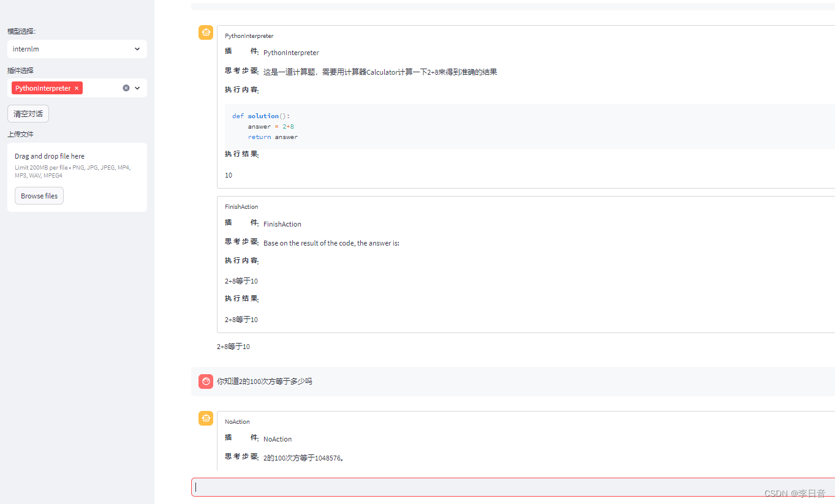Click Browse files button
The image size is (835, 504).
pos(39,196)
